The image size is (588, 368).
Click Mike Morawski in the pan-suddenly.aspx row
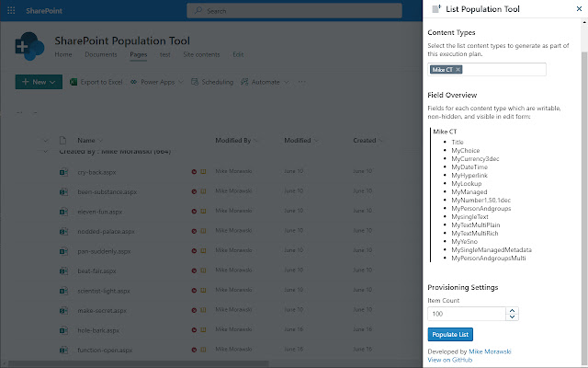[x=233, y=250]
